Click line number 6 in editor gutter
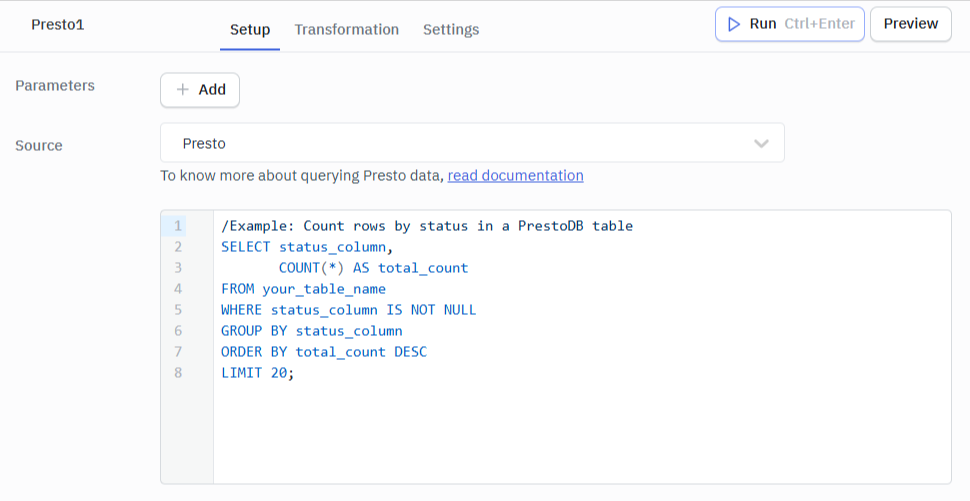 coord(178,331)
